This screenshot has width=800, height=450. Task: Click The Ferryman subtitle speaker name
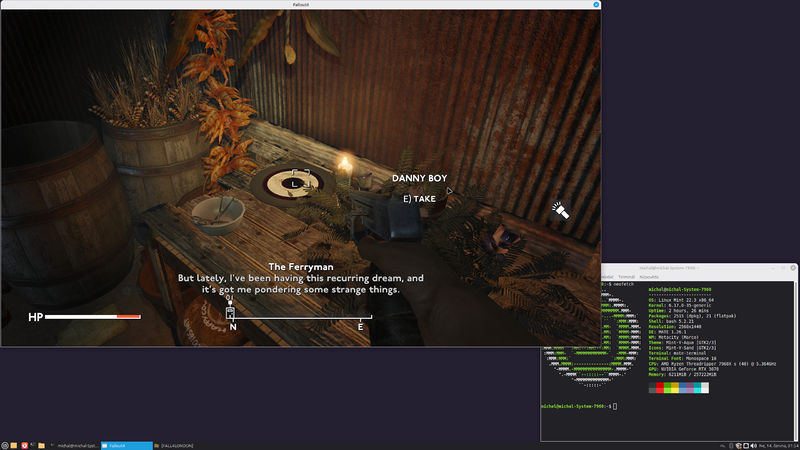tap(301, 267)
